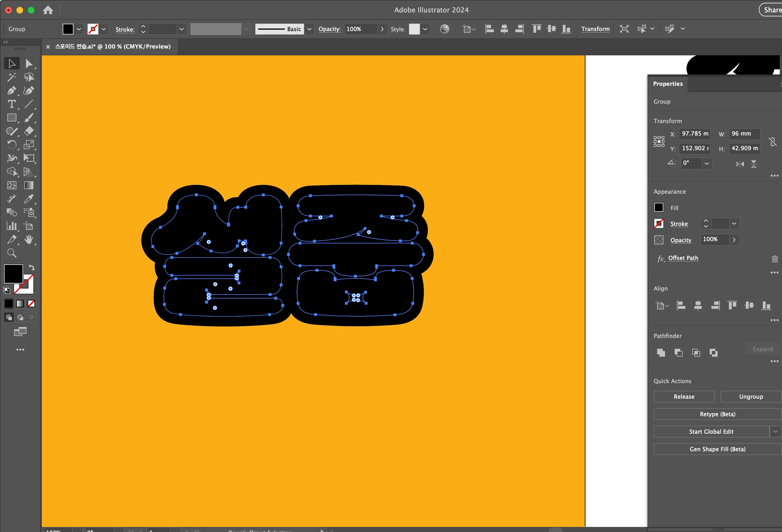The height and width of the screenshot is (532, 782).
Task: Open the Start Global Edit options arrow
Action: (775, 431)
